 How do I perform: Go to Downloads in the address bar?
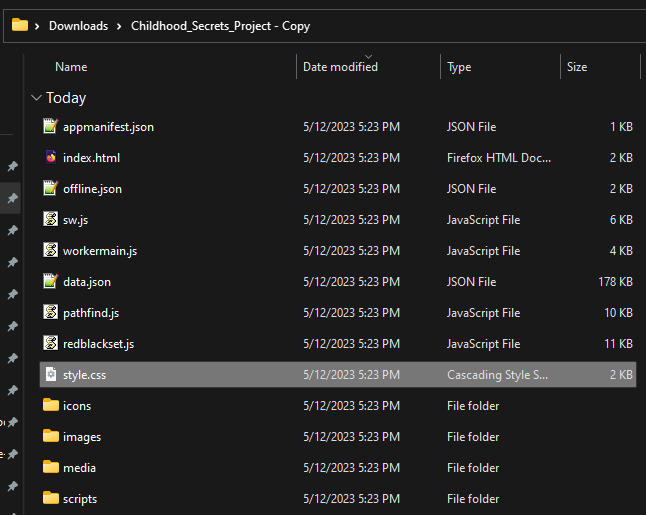(x=78, y=26)
